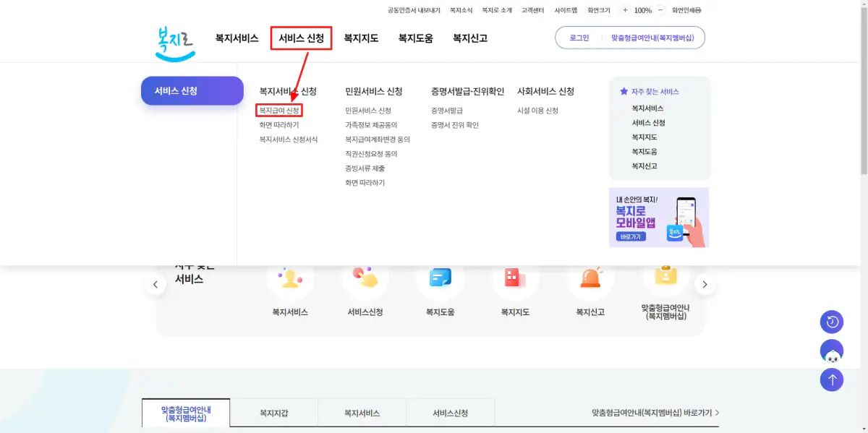Select 화면 따라하기 under 민원서비스 신청
The height and width of the screenshot is (433, 868).
(x=365, y=183)
